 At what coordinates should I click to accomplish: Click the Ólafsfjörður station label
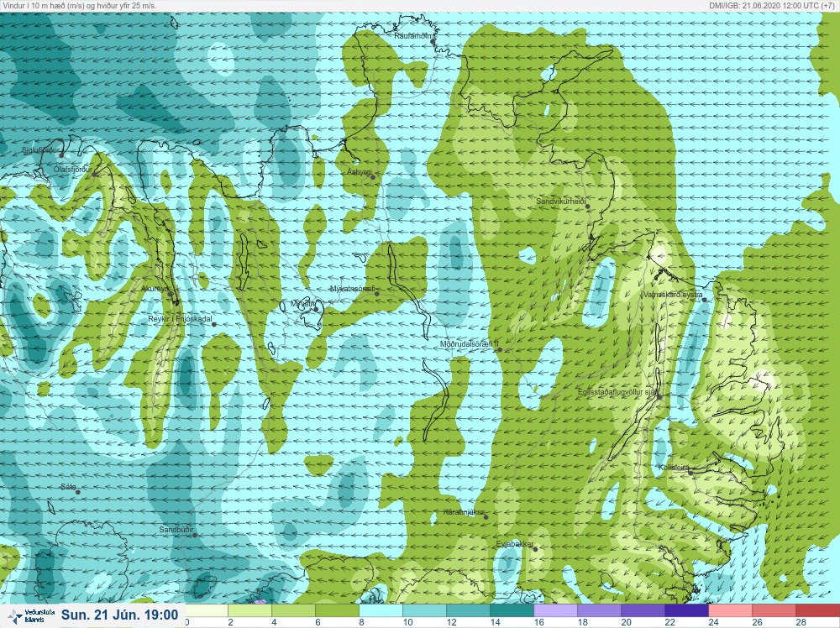coord(73,170)
